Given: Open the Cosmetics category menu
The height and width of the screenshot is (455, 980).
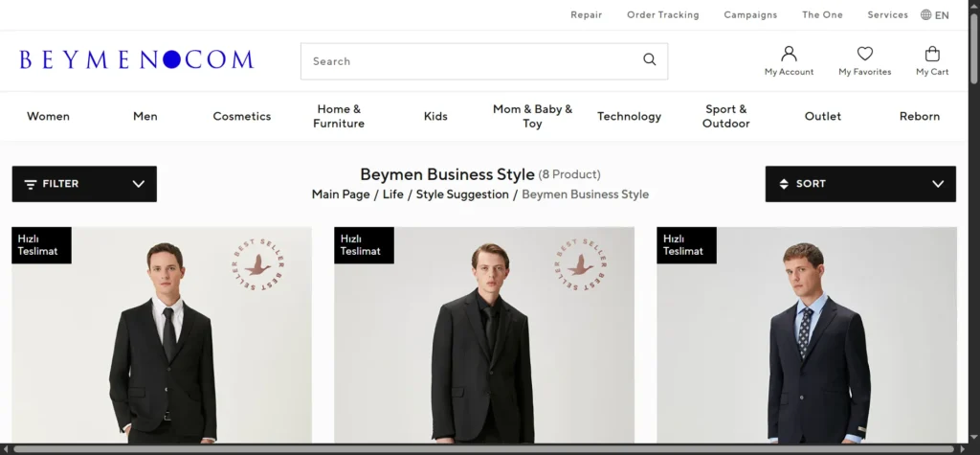Looking at the screenshot, I should point(242,117).
